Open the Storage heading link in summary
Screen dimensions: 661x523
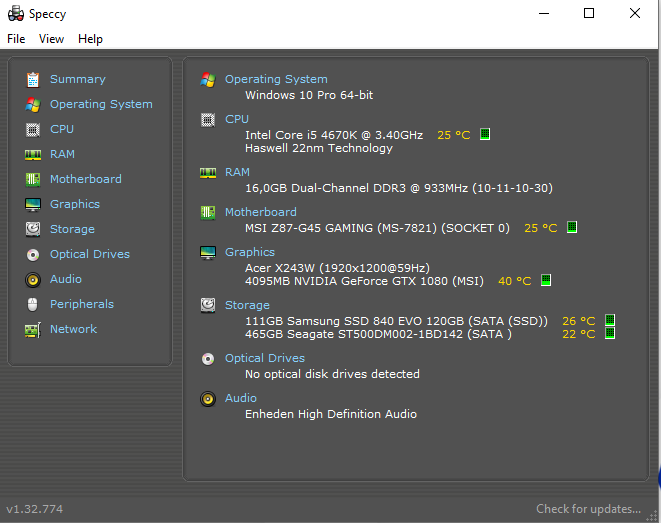tap(247, 305)
